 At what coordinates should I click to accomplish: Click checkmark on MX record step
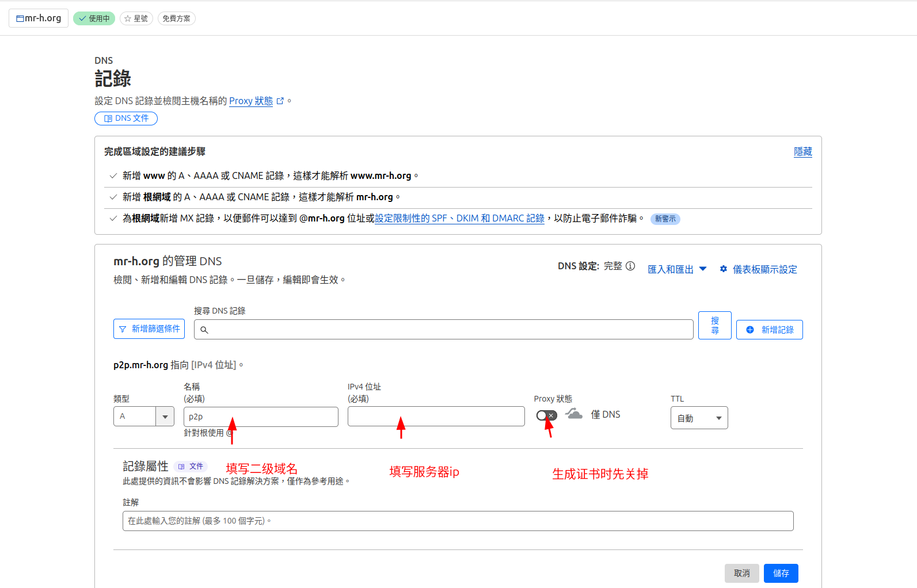113,218
